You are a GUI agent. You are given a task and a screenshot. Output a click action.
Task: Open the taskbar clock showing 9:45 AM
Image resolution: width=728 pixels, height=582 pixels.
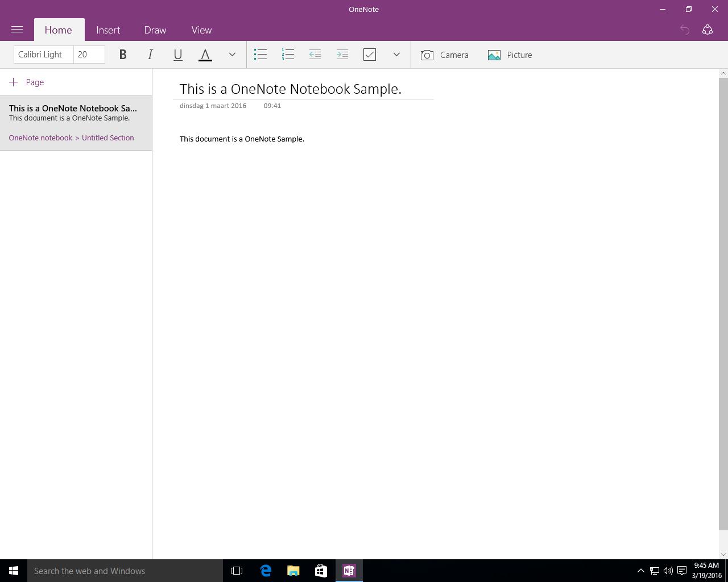tap(707, 571)
